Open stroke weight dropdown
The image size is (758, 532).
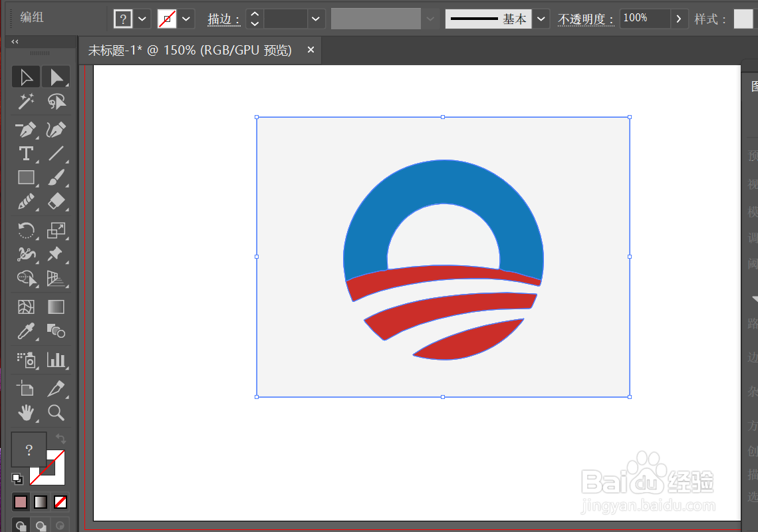click(316, 19)
